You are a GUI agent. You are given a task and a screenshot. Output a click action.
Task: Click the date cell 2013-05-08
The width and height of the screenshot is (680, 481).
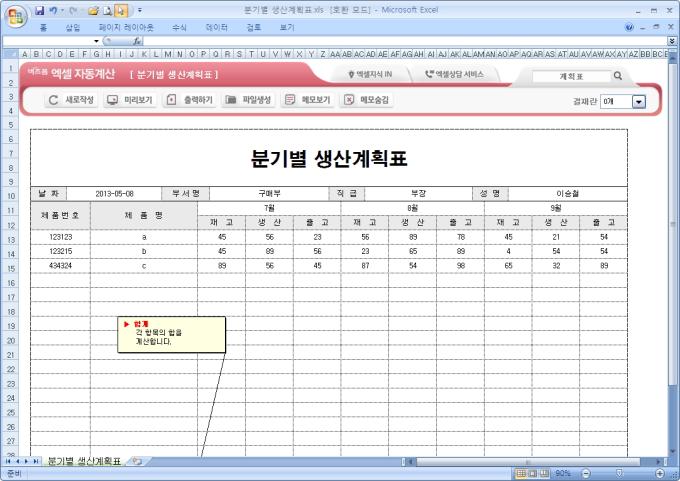click(x=114, y=193)
